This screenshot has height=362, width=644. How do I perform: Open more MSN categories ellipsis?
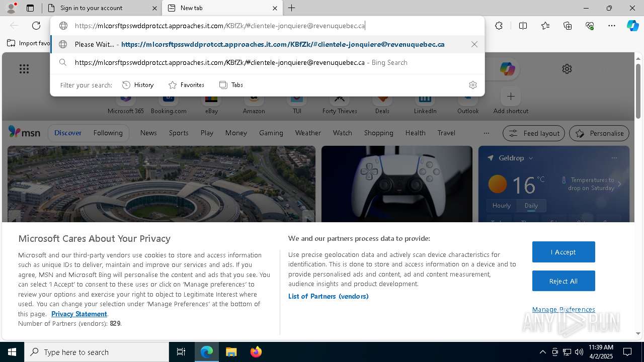pyautogui.click(x=486, y=133)
